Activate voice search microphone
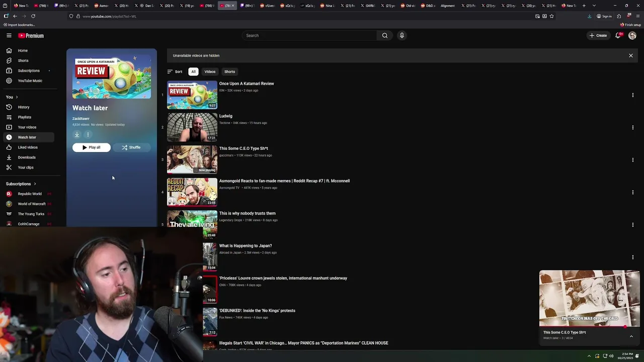The height and width of the screenshot is (362, 644). [401, 35]
